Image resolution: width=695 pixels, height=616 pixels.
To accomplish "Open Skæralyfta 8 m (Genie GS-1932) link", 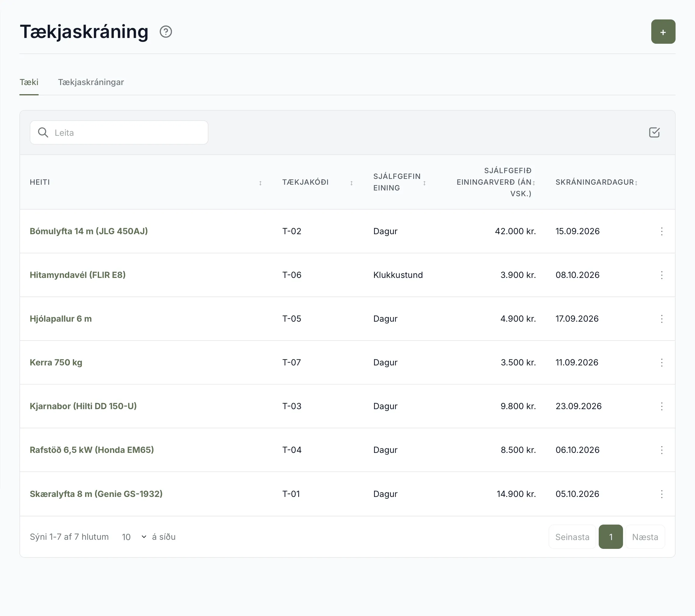I will pyautogui.click(x=96, y=494).
